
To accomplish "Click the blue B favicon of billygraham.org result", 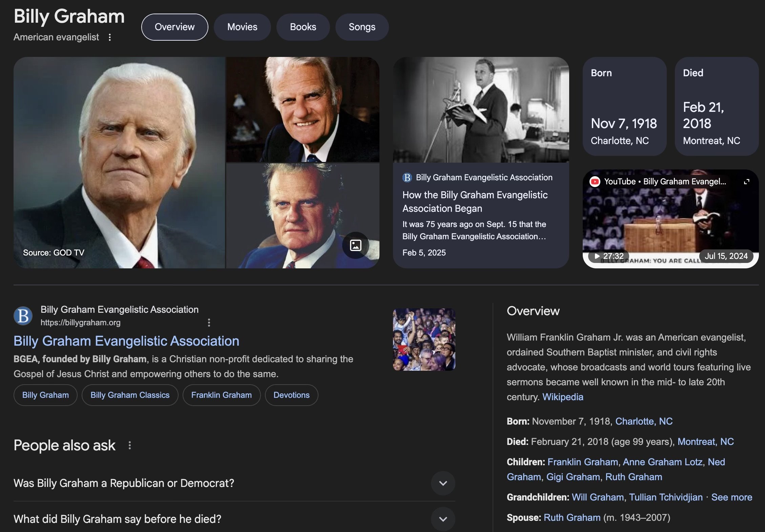I will click(x=23, y=316).
